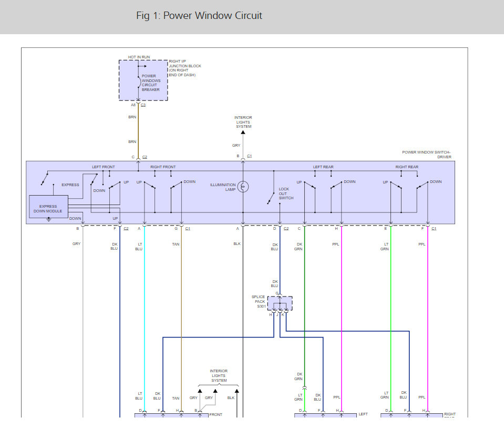Viewport: 504px width, 428px height.
Task: Click the 'BLK' label below connector A
Action: coord(237,244)
